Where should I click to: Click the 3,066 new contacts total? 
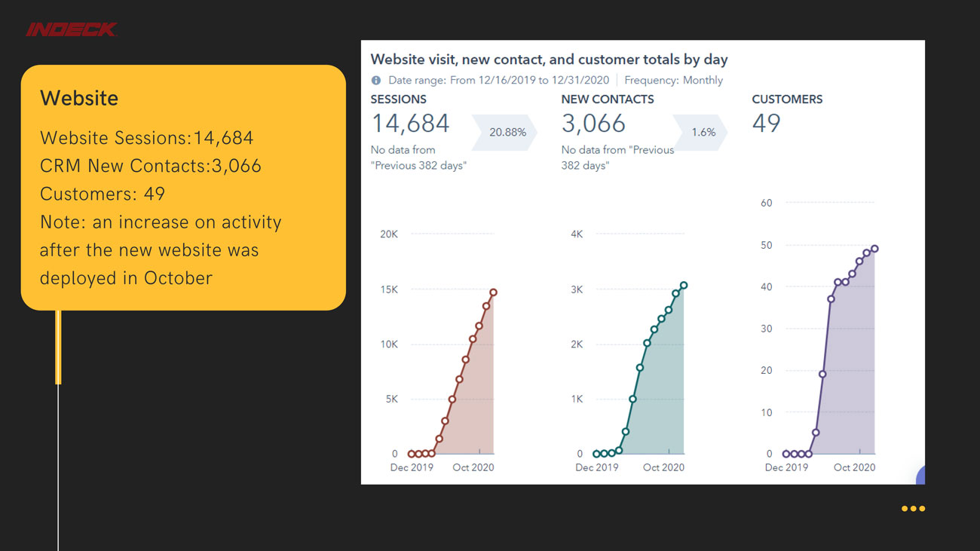[593, 124]
